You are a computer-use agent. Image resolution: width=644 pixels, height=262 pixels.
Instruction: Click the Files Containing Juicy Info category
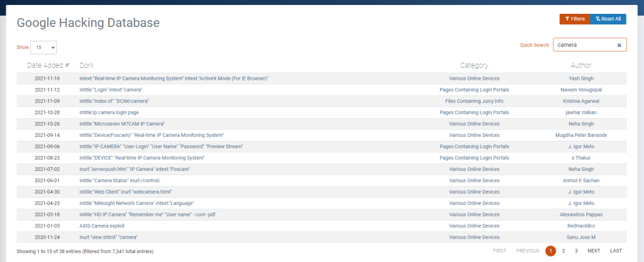coord(474,101)
